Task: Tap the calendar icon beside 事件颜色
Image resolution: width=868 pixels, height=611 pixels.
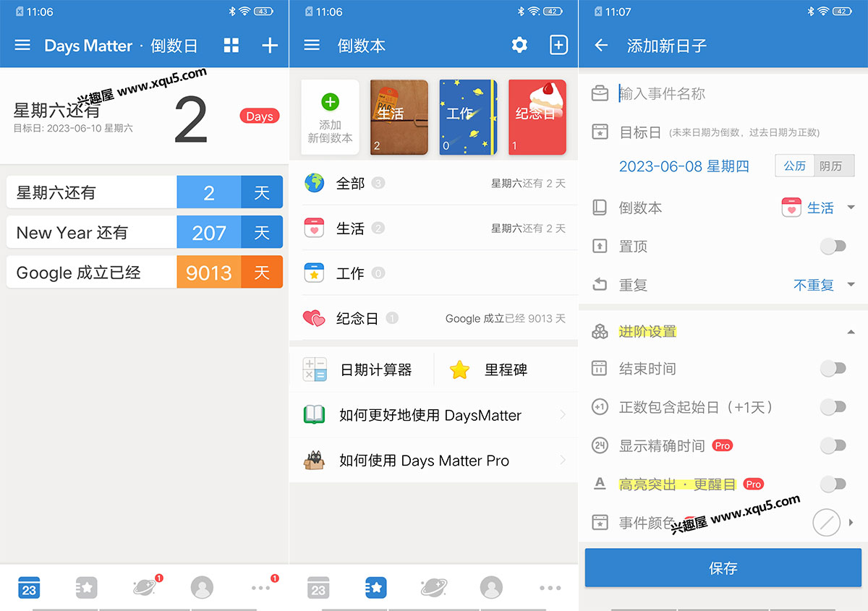Action: (600, 522)
